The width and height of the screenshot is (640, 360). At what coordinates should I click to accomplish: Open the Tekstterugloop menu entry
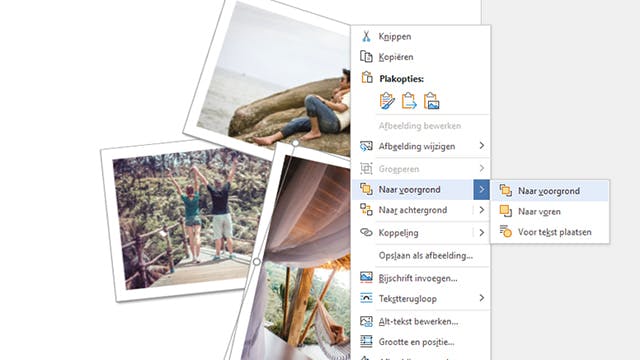tap(420, 298)
